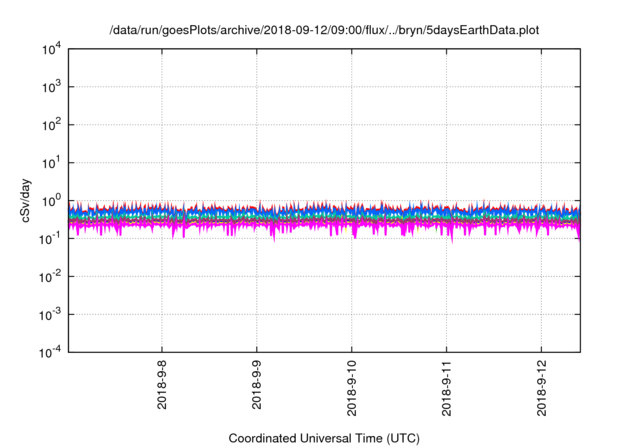640x448 pixels.
Task: Select the y-axis label cSv/day
Action: (x=25, y=200)
